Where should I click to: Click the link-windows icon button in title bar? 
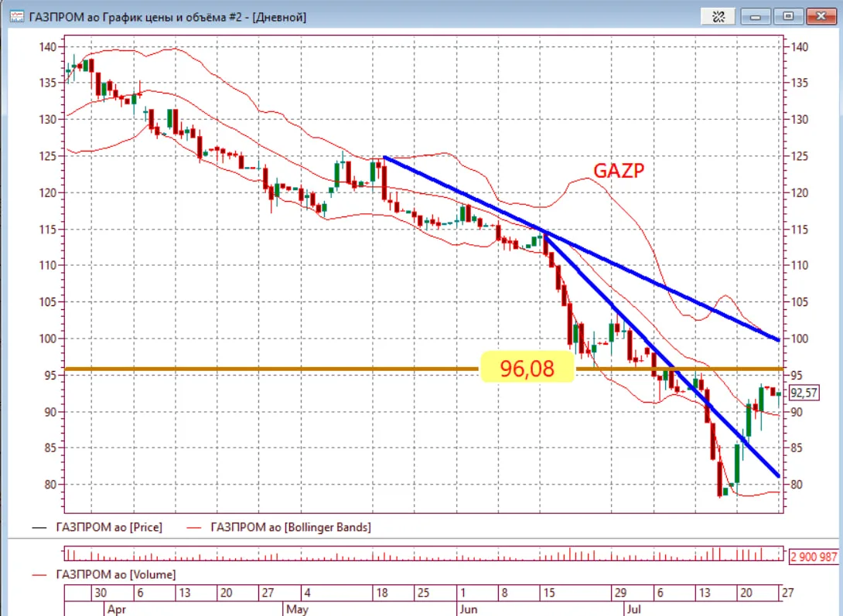(718, 17)
